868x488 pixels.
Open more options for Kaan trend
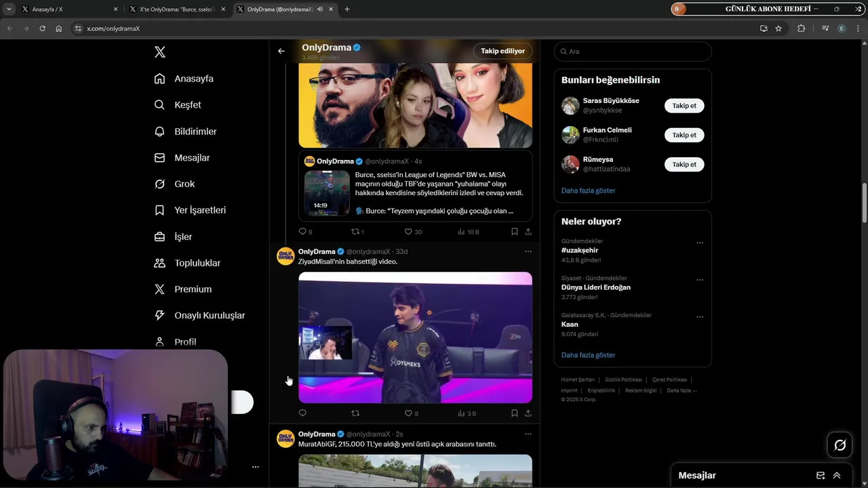tap(700, 317)
